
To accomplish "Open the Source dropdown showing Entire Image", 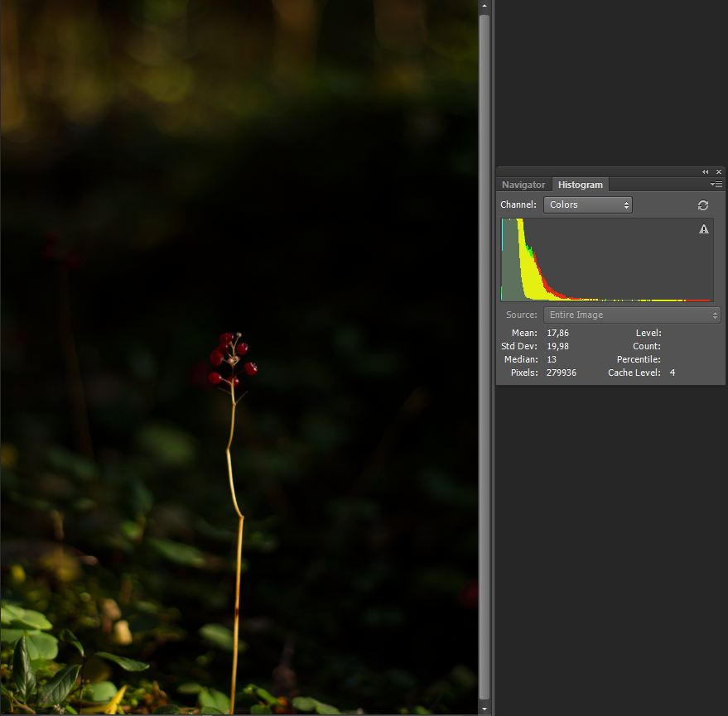I will click(632, 315).
